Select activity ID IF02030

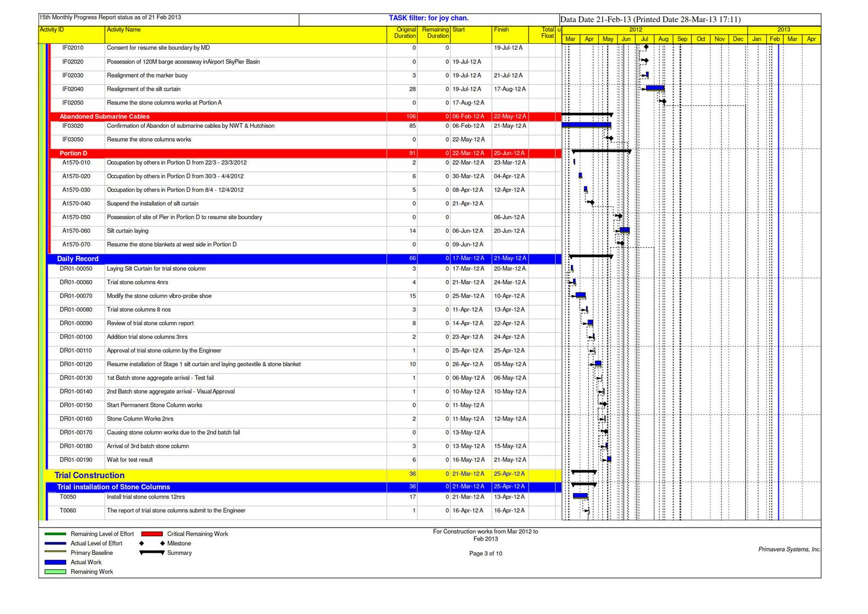pyautogui.click(x=73, y=75)
